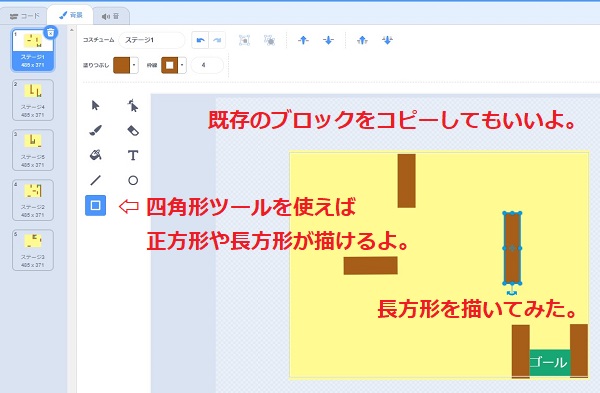Select the arrow Select tool
Viewport: 600px width, 393px height.
point(96,105)
